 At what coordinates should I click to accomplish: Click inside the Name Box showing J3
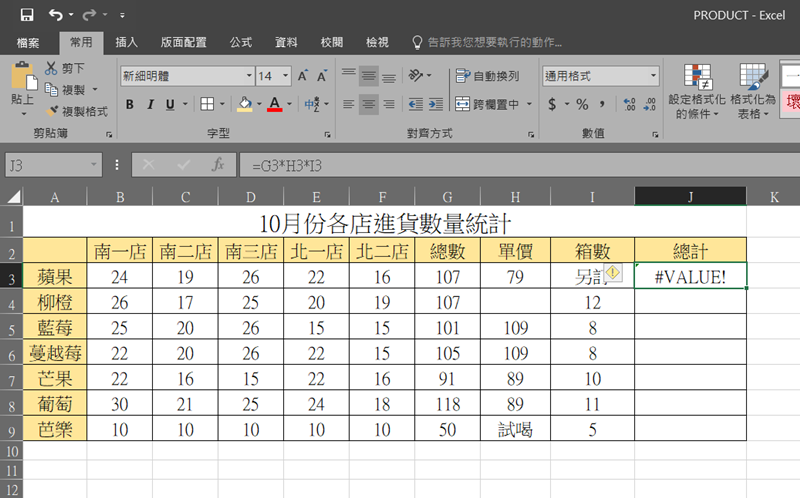[x=45, y=164]
